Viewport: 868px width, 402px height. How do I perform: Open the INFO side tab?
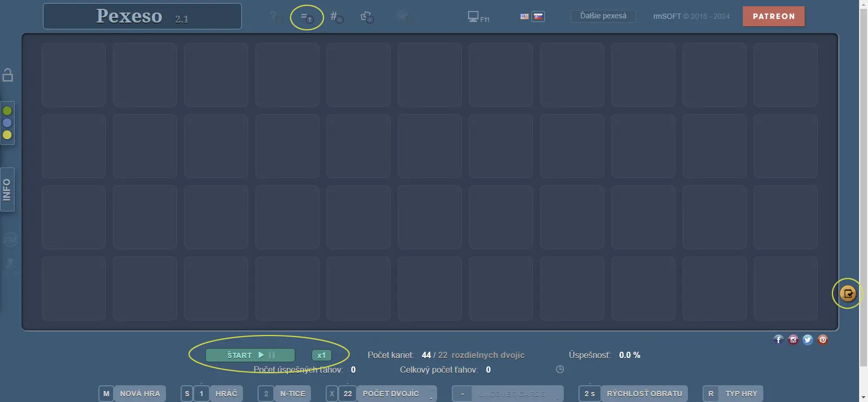[7, 189]
